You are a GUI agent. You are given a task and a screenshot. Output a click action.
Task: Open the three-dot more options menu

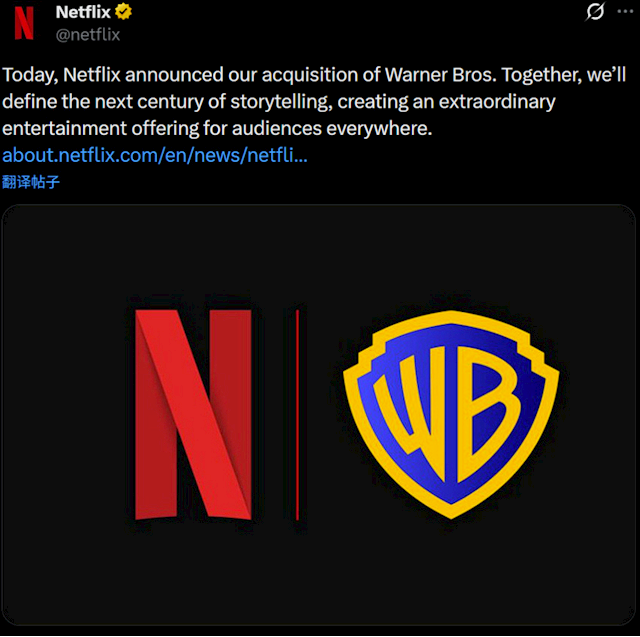pos(625,11)
